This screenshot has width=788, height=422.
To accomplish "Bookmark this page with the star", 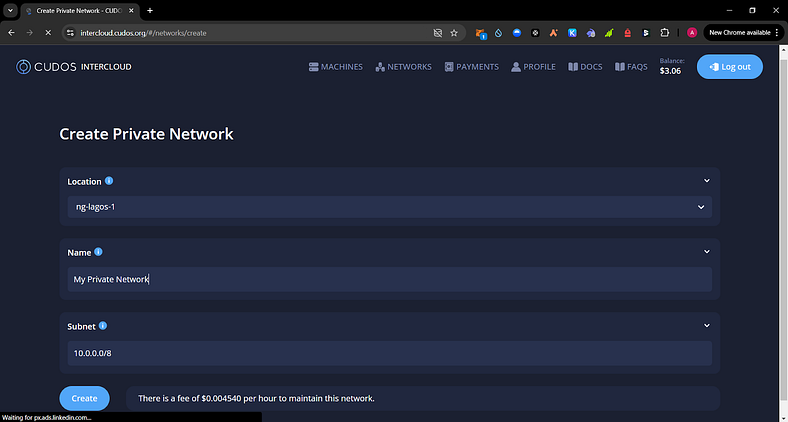I will 454,33.
